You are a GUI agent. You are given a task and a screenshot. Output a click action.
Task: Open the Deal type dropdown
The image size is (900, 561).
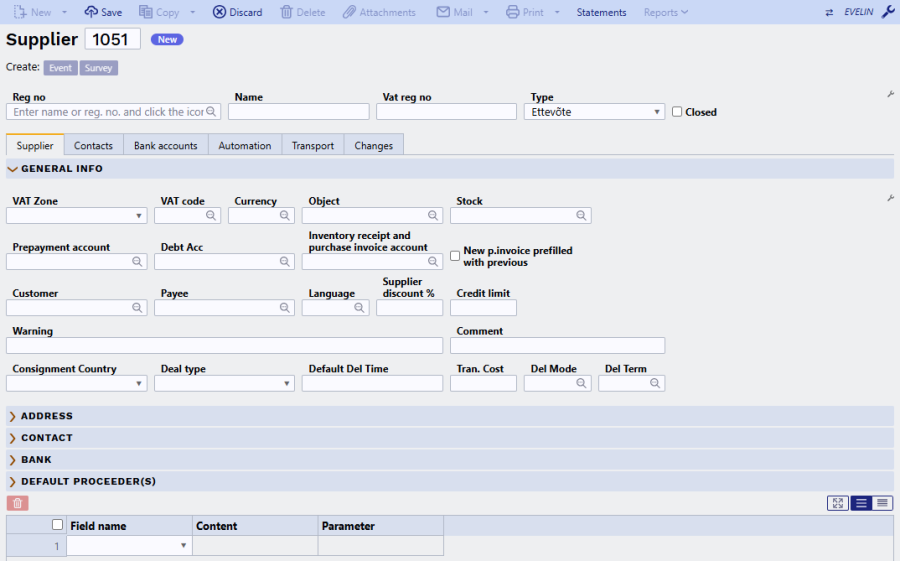pyautogui.click(x=224, y=384)
